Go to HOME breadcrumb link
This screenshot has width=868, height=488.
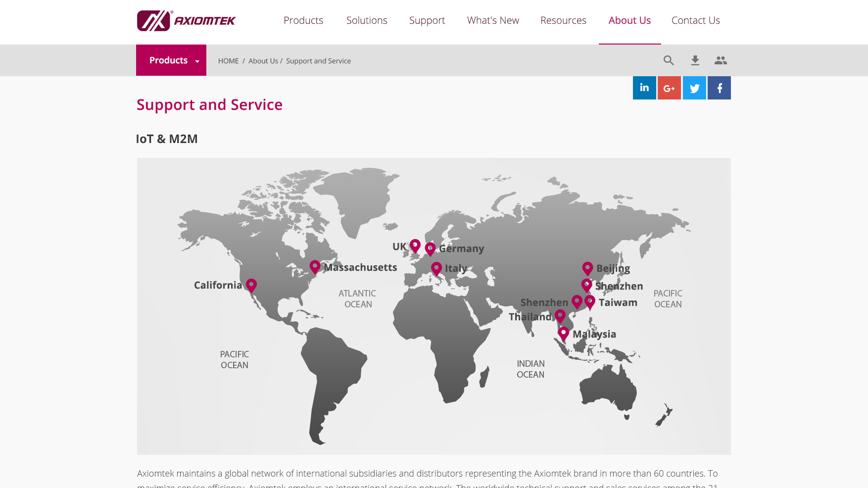[x=228, y=61]
